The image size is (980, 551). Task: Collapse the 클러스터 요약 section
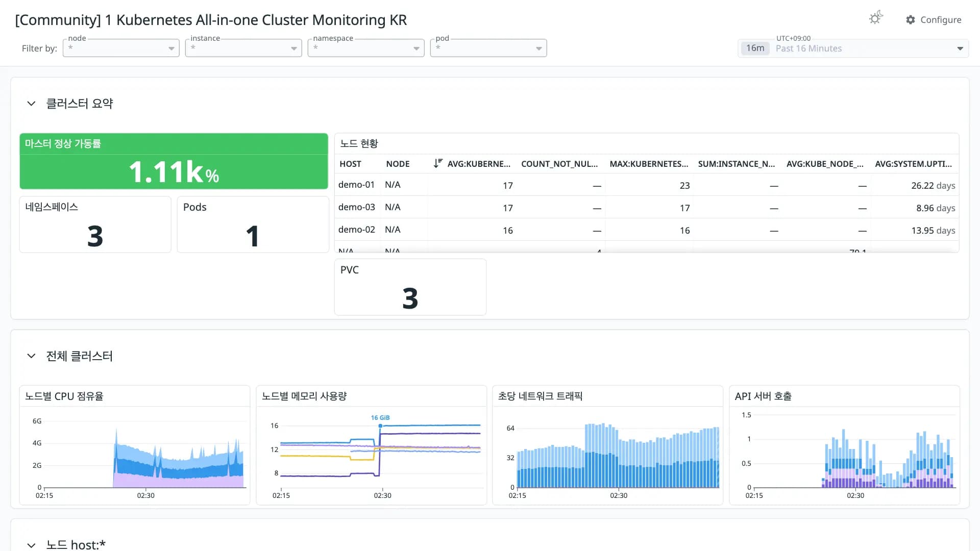[31, 104]
